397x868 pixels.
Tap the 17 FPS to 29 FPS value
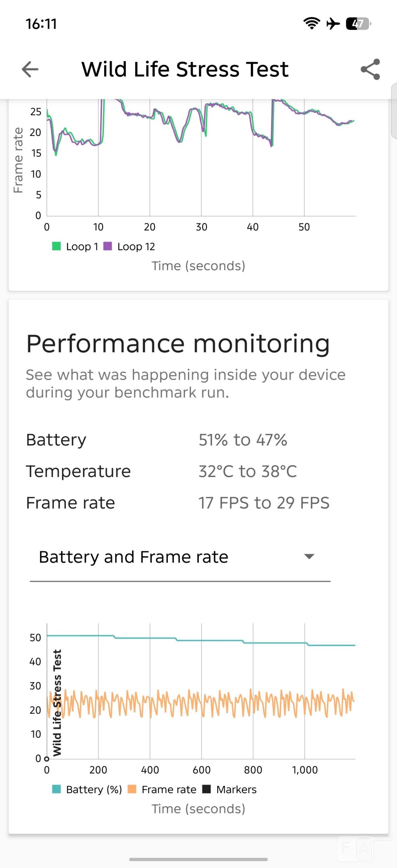[264, 502]
